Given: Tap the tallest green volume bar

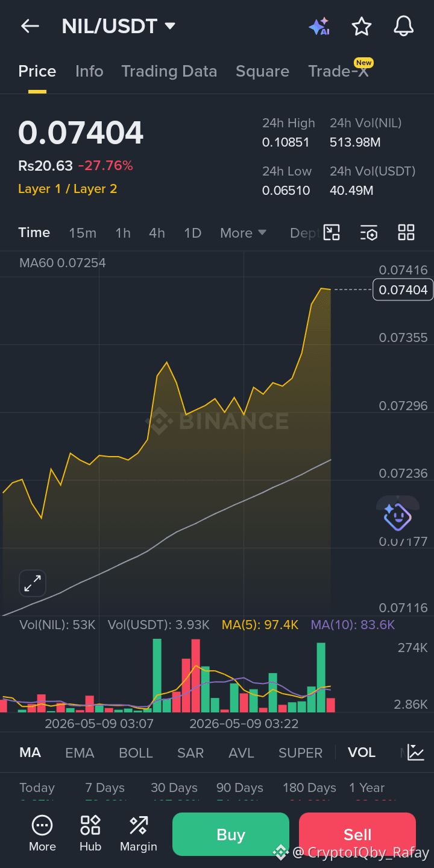Looking at the screenshot, I should [157, 676].
